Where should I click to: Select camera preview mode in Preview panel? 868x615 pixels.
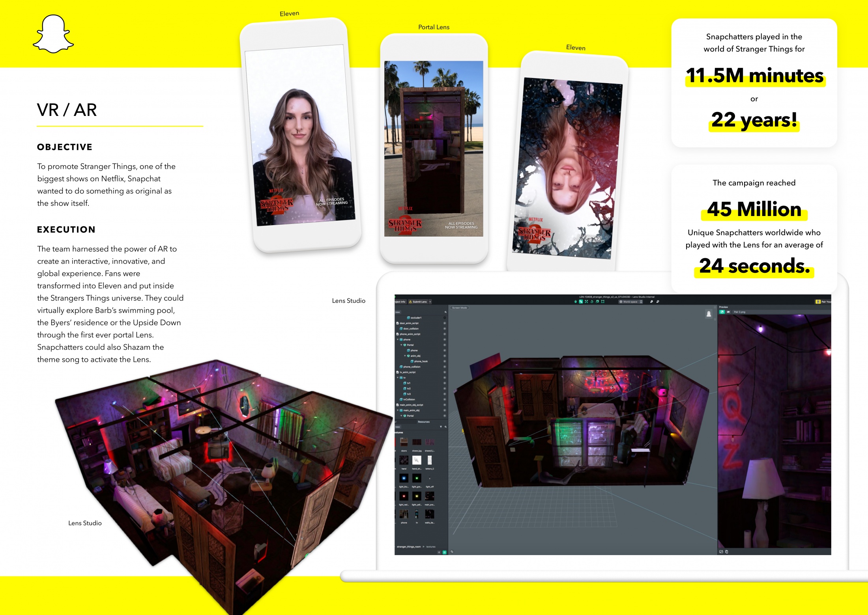[x=728, y=312]
